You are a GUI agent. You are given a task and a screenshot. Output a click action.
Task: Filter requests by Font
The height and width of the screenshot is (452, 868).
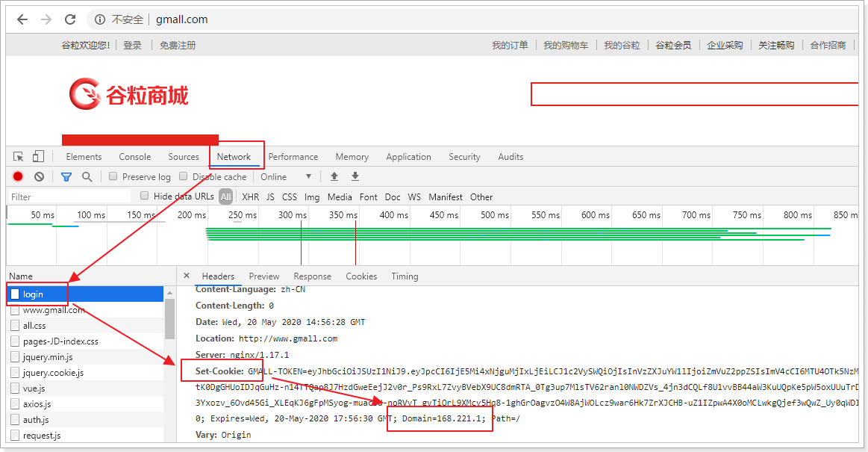(368, 197)
